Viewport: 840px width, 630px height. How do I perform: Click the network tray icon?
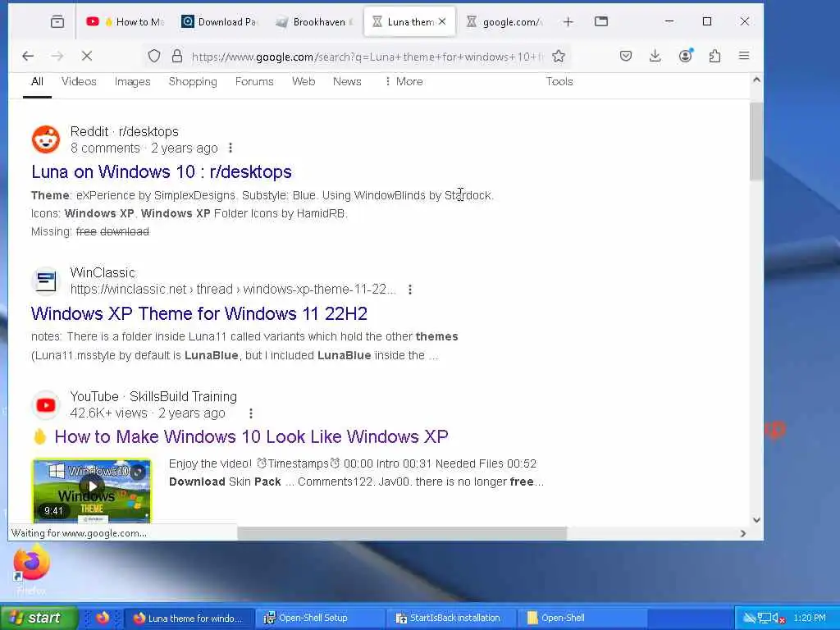[764, 619]
